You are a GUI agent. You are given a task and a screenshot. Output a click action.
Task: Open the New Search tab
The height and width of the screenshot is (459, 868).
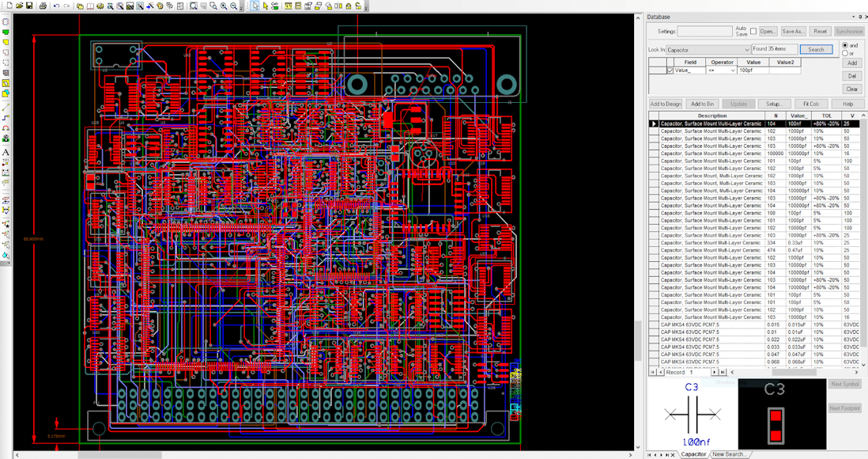click(x=729, y=454)
